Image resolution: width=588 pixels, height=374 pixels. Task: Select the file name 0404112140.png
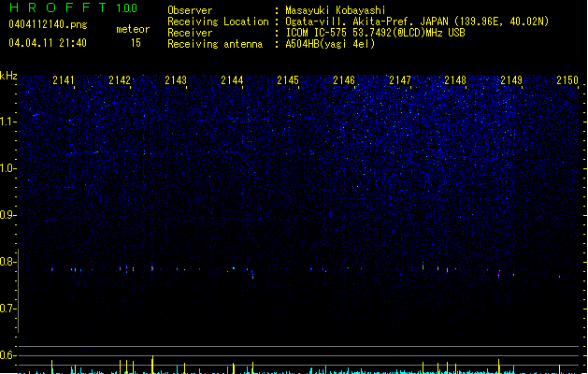point(48,24)
